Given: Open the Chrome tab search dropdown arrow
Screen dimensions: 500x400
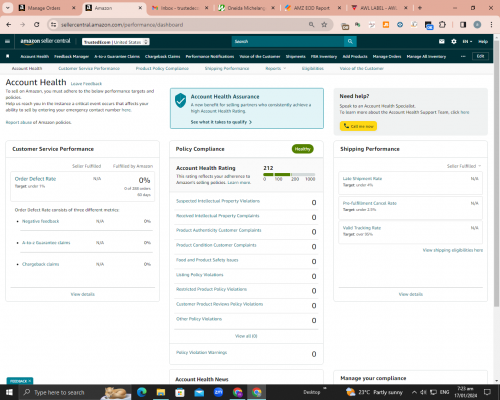Looking at the screenshot, I should (x=7, y=8).
